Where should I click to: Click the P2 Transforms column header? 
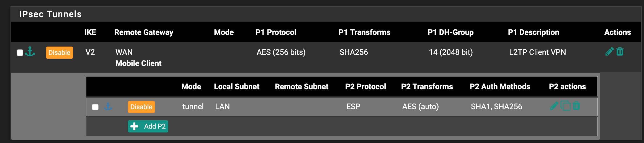pos(427,87)
